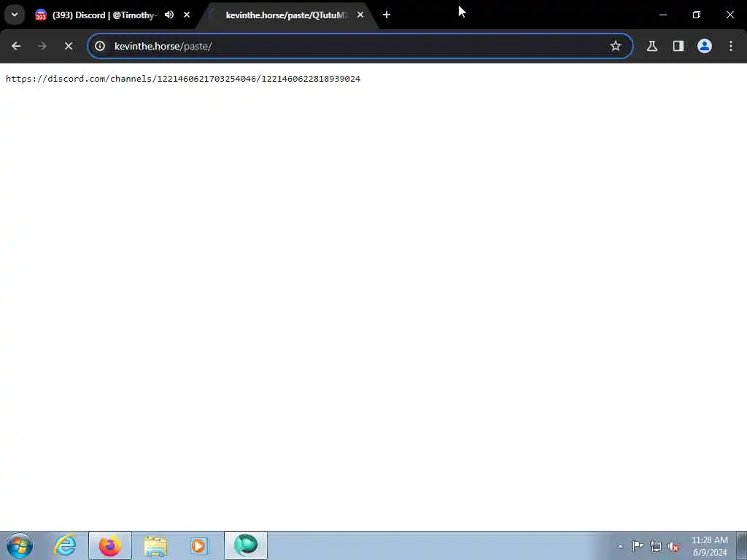Image resolution: width=747 pixels, height=560 pixels.
Task: Go forward one page
Action: point(42,46)
